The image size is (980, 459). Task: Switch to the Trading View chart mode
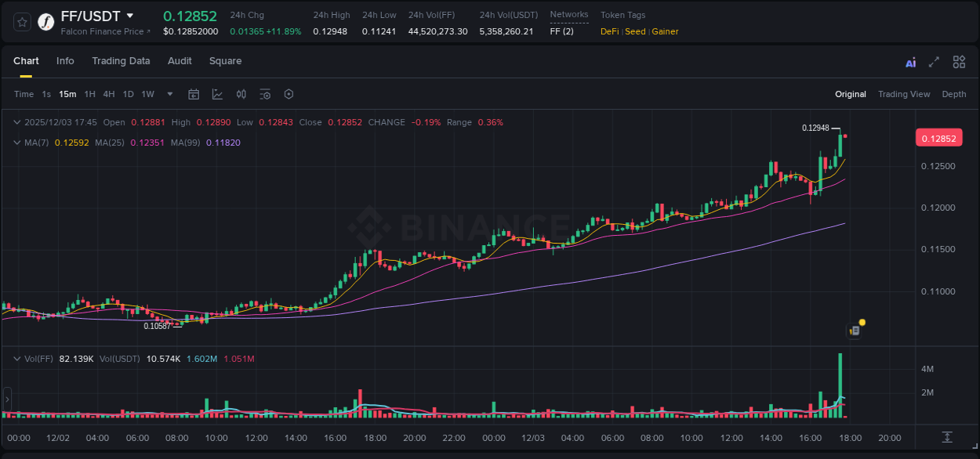coord(904,94)
